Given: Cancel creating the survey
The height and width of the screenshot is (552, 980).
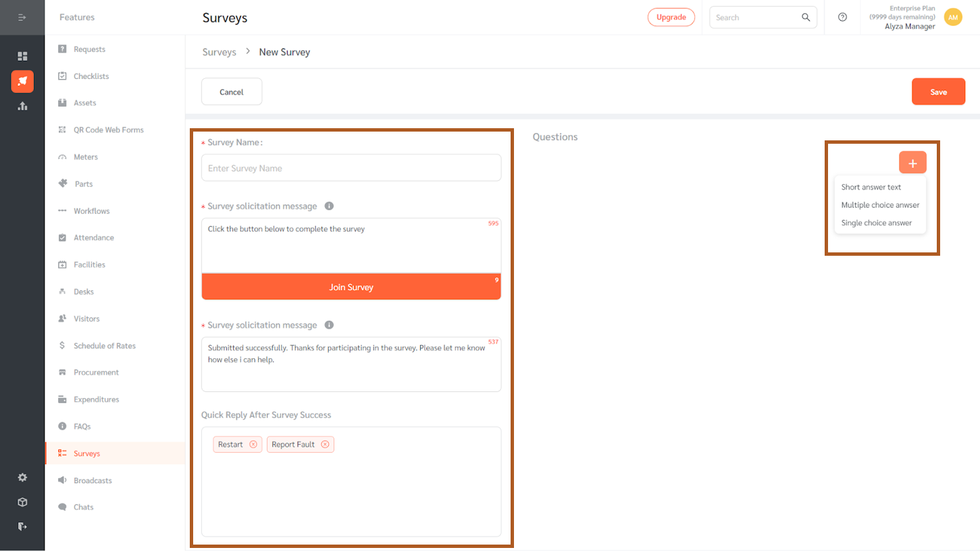Looking at the screenshot, I should coord(231,91).
